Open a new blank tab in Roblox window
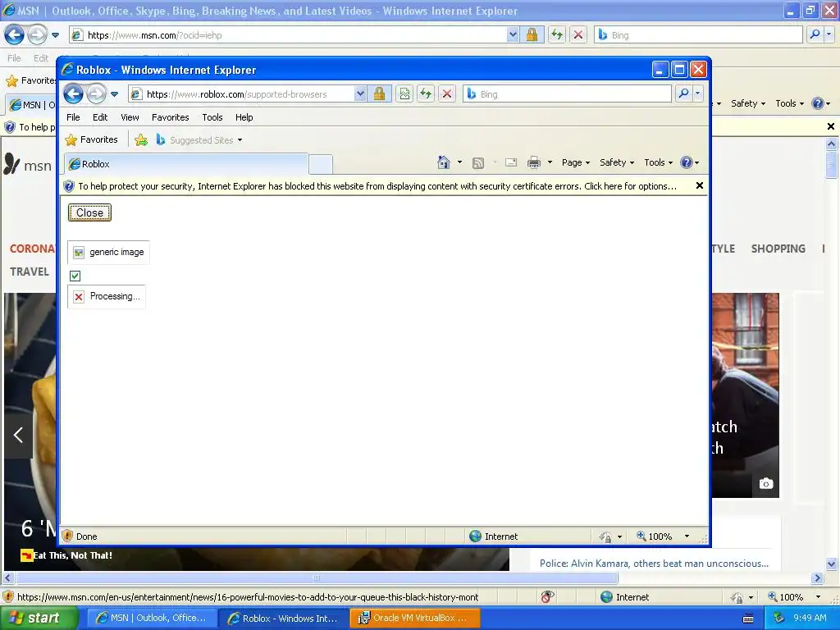Screen dimensions: 840x630 321,164
